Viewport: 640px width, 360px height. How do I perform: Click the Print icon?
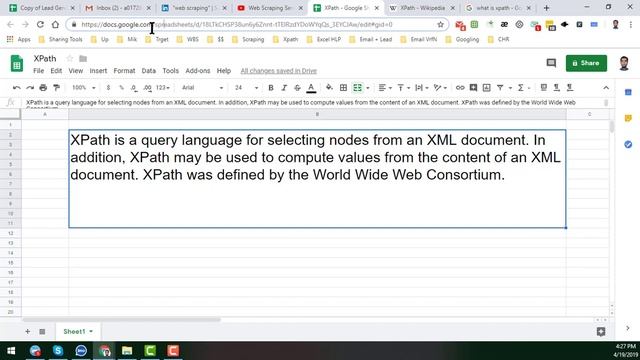coord(43,88)
